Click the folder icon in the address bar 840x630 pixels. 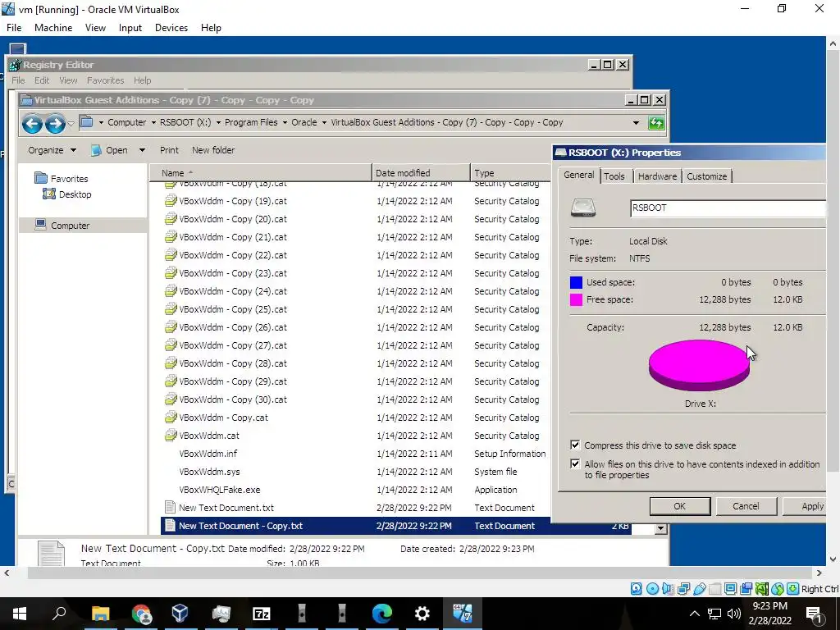(x=86, y=122)
